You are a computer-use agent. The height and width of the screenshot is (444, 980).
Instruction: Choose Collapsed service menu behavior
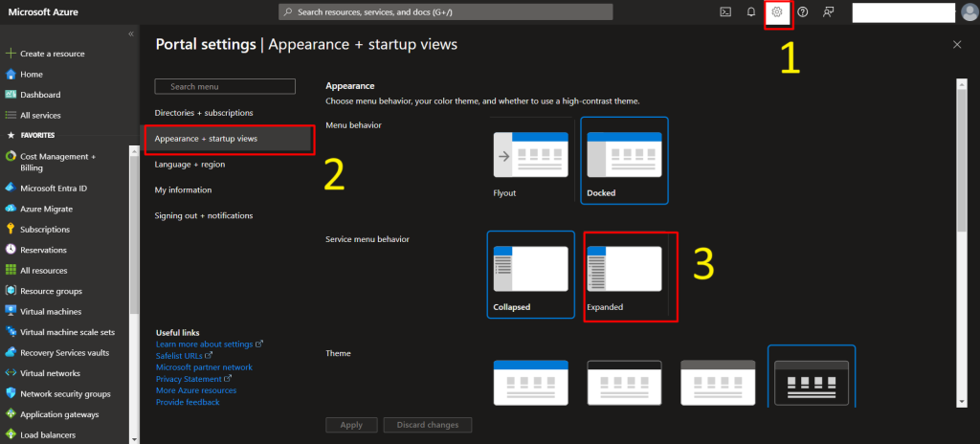point(530,275)
